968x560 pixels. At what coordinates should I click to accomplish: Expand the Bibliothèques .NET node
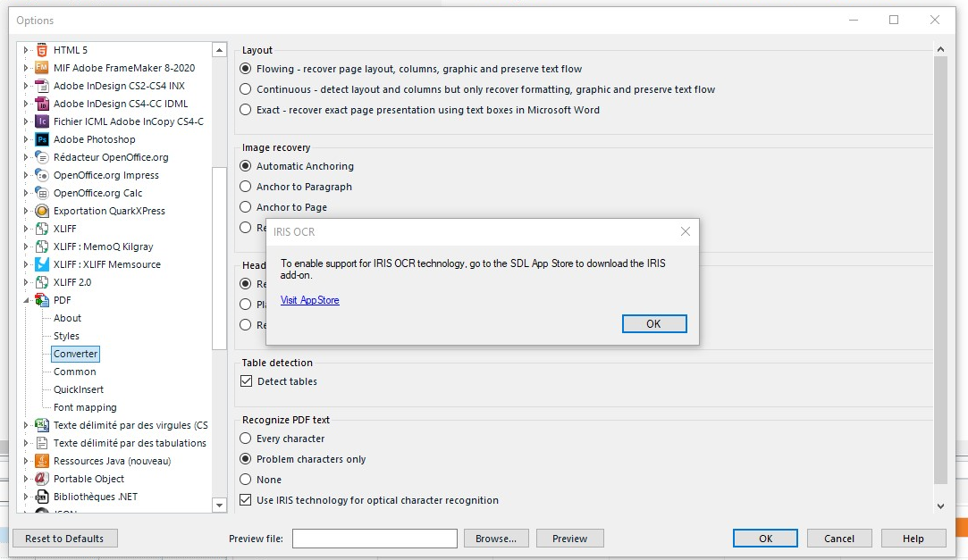click(26, 497)
